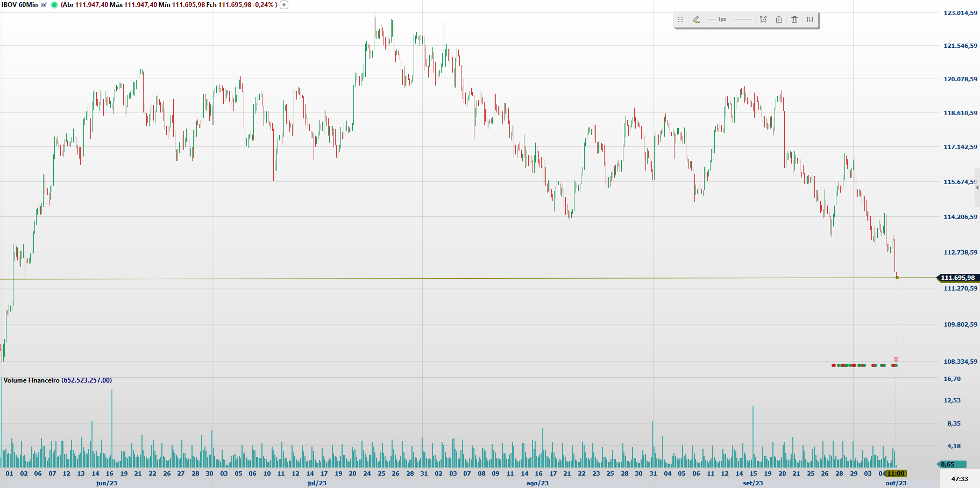The width and height of the screenshot is (980, 488).
Task: Click the 11:00 time marker on axis
Action: coord(896,473)
